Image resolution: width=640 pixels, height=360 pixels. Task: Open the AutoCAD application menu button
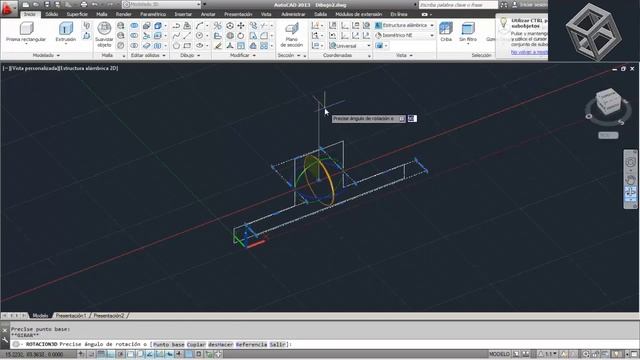8,8
